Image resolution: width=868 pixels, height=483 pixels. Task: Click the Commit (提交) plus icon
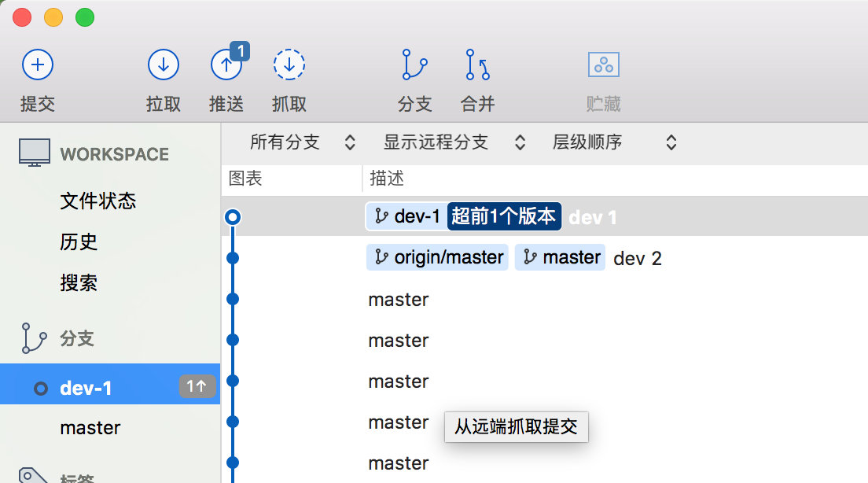(x=37, y=65)
